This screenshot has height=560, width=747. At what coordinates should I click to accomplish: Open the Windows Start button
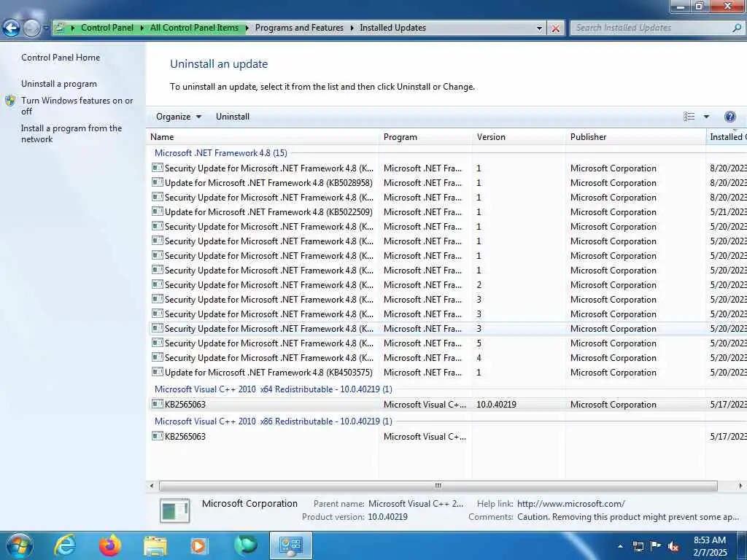19,545
